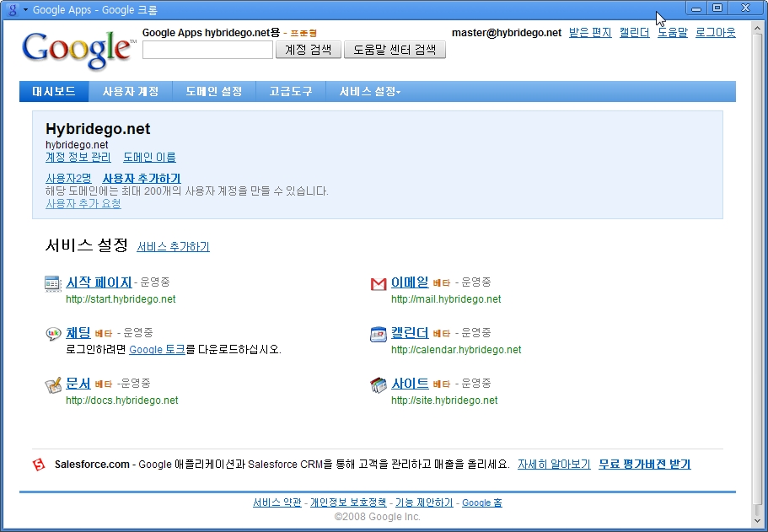Click the vertical scrollbar down arrow
Viewport: 768px width, 532px height.
click(758, 521)
